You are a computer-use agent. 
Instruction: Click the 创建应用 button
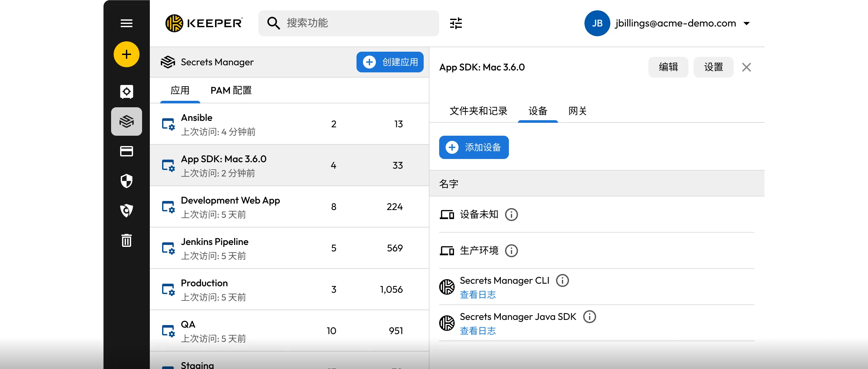(390, 62)
